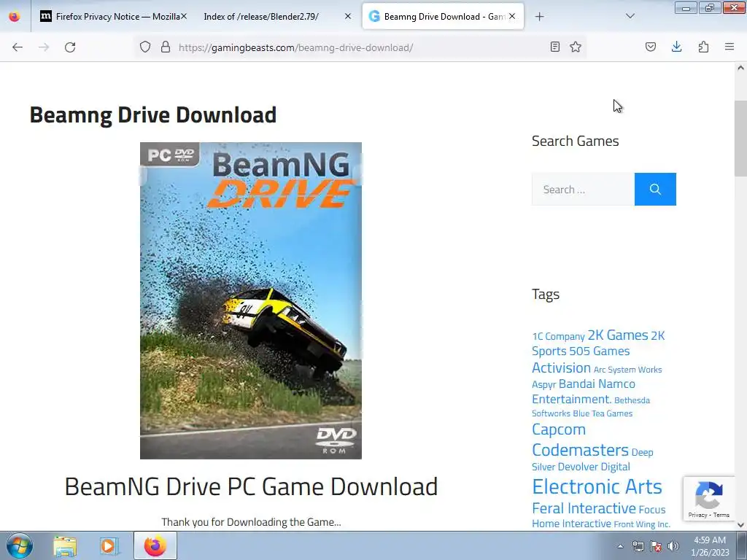Click the Thank you for Downloading text
747x560 pixels.
[251, 522]
